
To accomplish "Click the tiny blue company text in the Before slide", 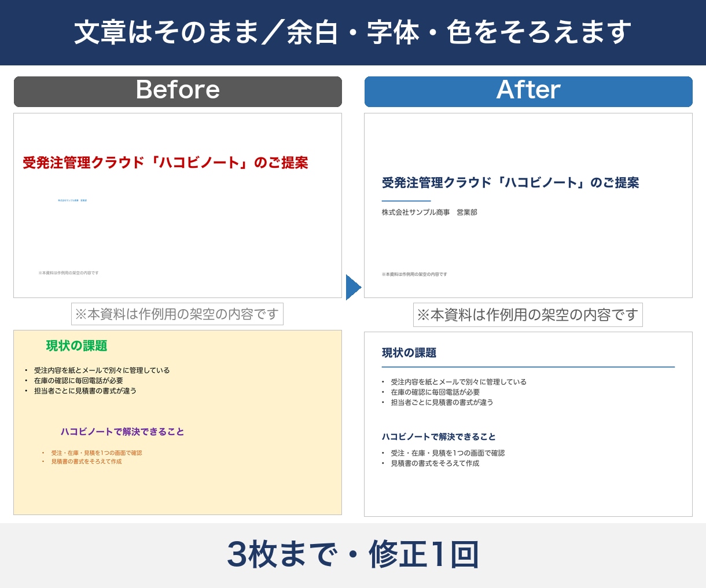I will pyautogui.click(x=72, y=200).
